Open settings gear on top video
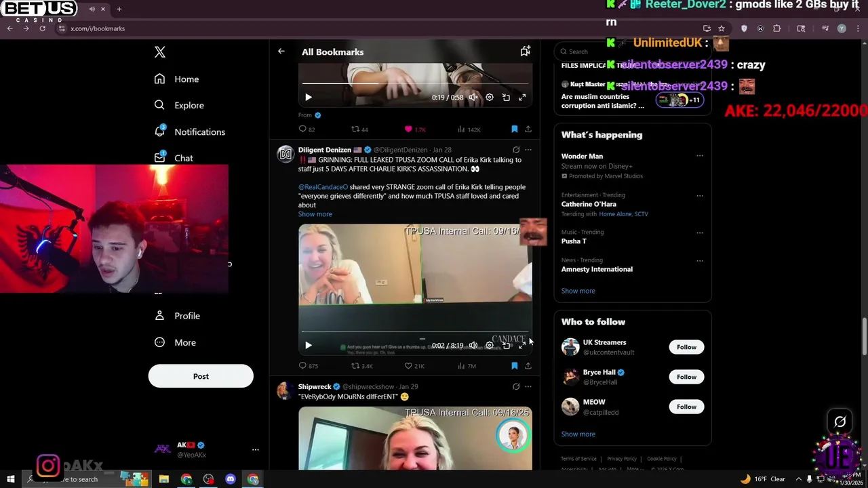The width and height of the screenshot is (868, 488). point(490,98)
